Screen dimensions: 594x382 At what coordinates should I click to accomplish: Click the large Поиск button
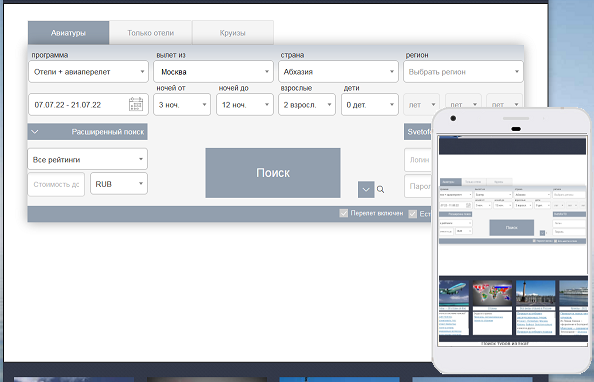click(273, 173)
